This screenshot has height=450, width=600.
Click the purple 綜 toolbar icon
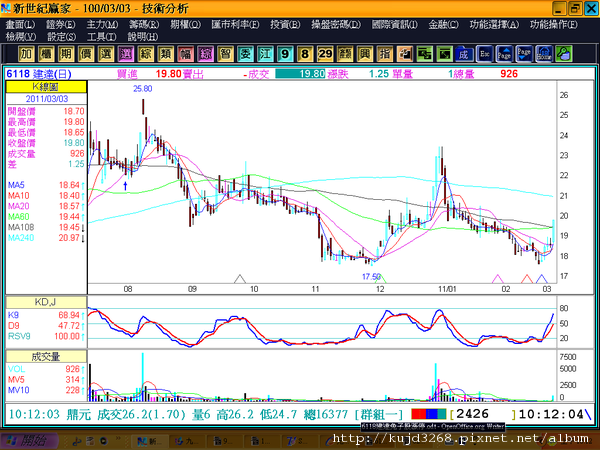click(205, 54)
